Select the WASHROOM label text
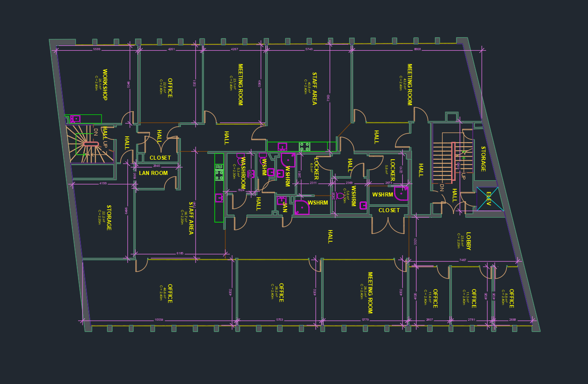 [x=243, y=172]
